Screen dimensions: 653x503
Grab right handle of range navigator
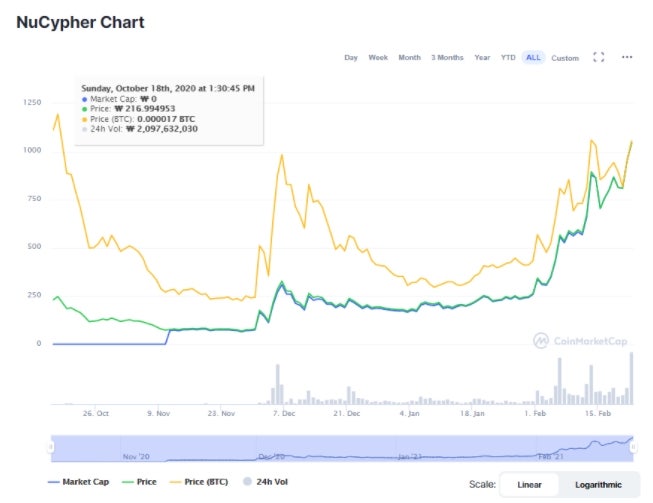pyautogui.click(x=633, y=447)
